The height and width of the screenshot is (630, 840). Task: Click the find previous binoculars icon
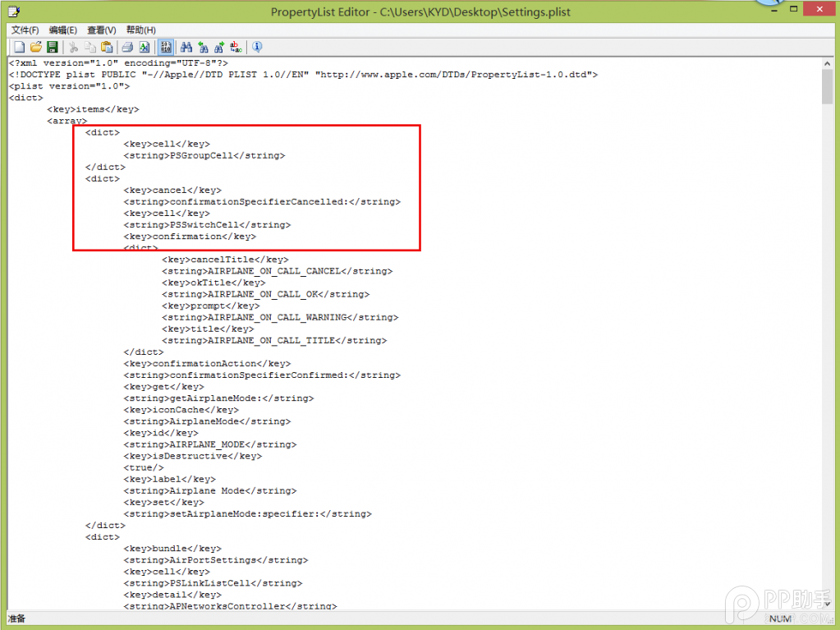[203, 48]
